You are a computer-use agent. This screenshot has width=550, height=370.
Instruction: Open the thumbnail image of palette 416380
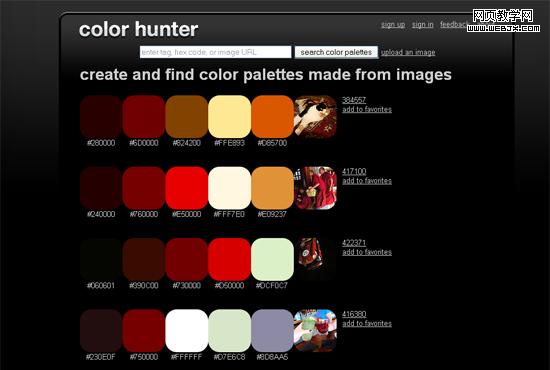pos(315,331)
